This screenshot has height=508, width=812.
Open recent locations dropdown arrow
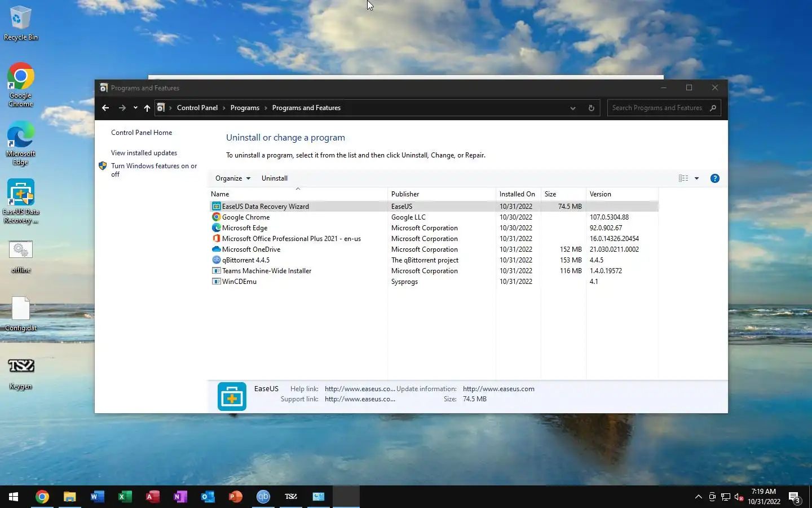pos(135,108)
